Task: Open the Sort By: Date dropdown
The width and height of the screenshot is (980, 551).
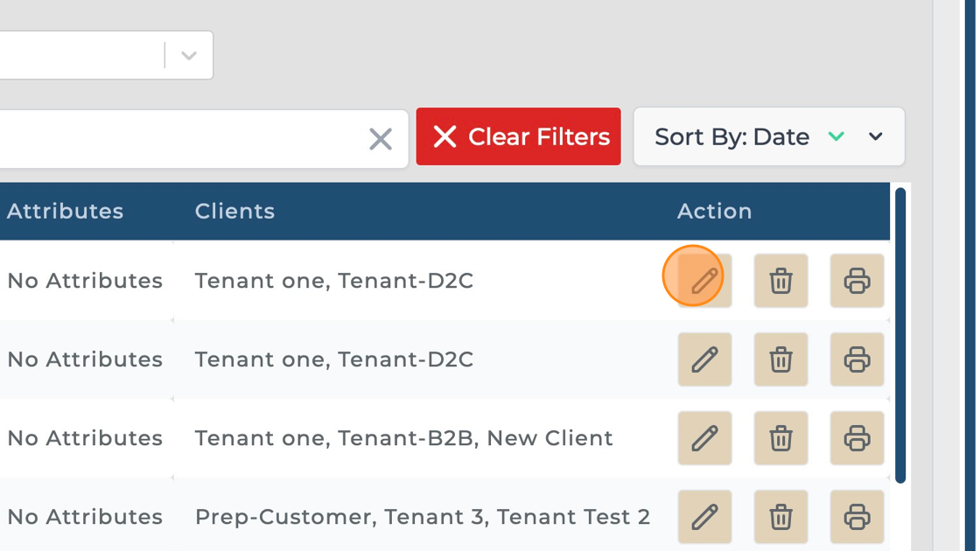Action: click(x=876, y=136)
